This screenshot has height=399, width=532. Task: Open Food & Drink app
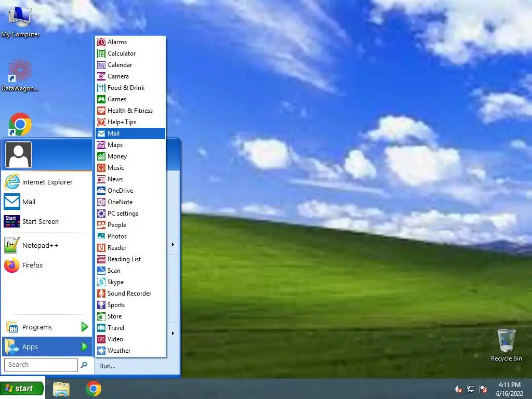[x=130, y=87]
